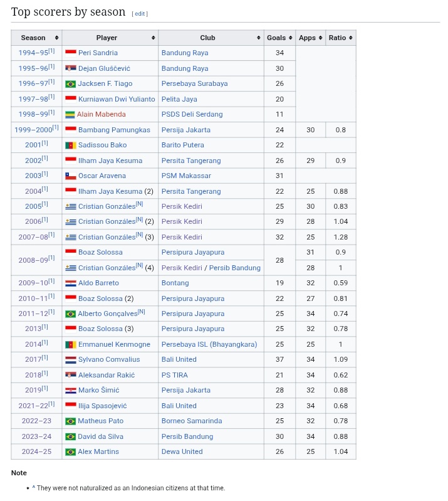Open the Pelita Jaya club link
The height and width of the screenshot is (501, 448).
pyautogui.click(x=179, y=99)
